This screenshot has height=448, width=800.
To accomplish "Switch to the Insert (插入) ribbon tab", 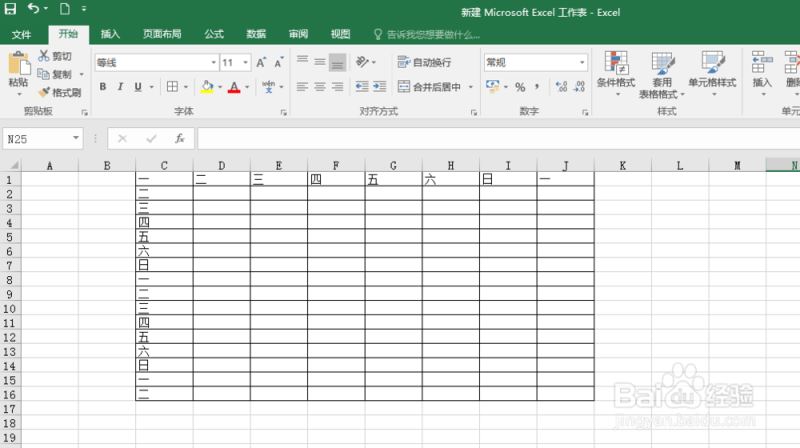I will click(110, 34).
